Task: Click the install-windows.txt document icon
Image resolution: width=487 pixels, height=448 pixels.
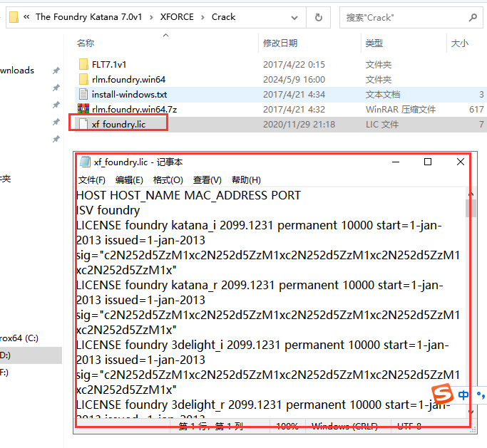Action: pyautogui.click(x=83, y=94)
